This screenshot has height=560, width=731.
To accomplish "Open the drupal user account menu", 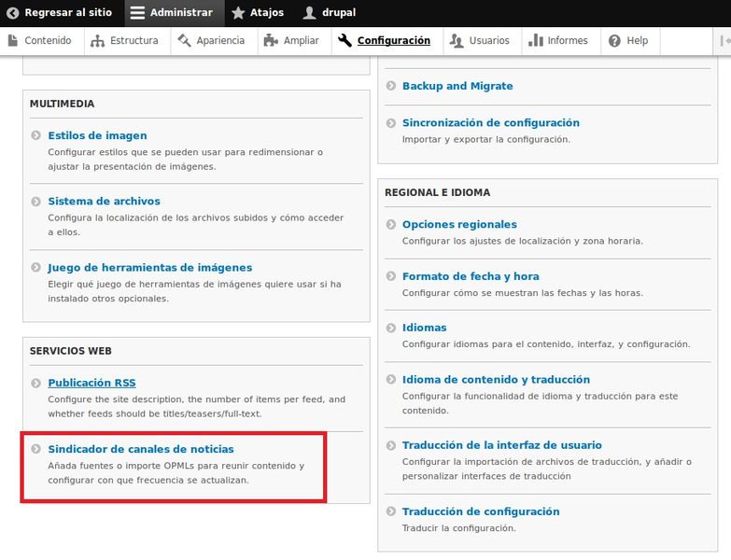I will (x=331, y=13).
